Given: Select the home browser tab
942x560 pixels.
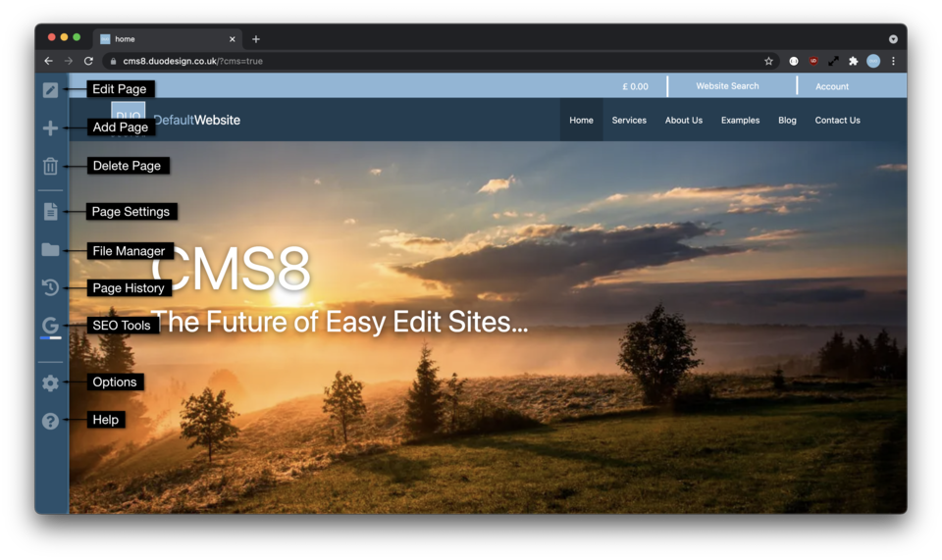Looking at the screenshot, I should [x=167, y=39].
